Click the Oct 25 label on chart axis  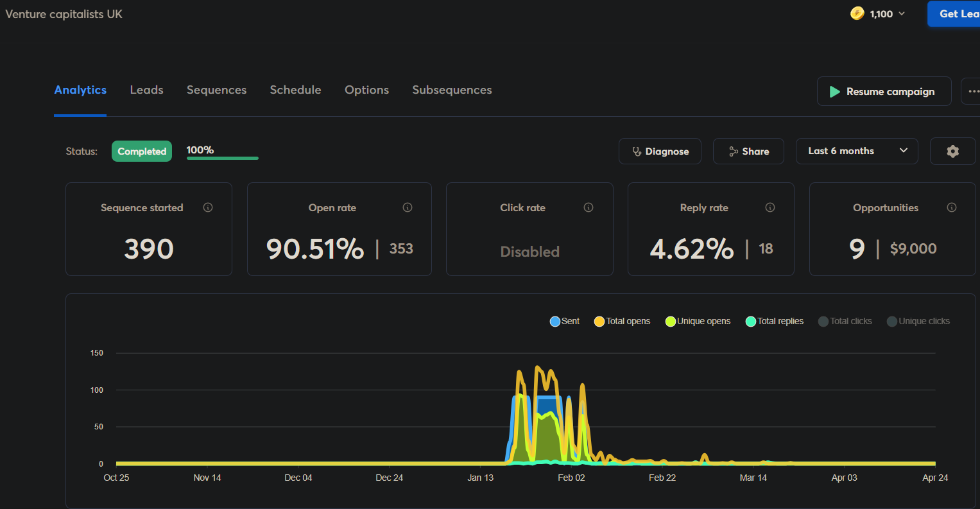point(116,478)
